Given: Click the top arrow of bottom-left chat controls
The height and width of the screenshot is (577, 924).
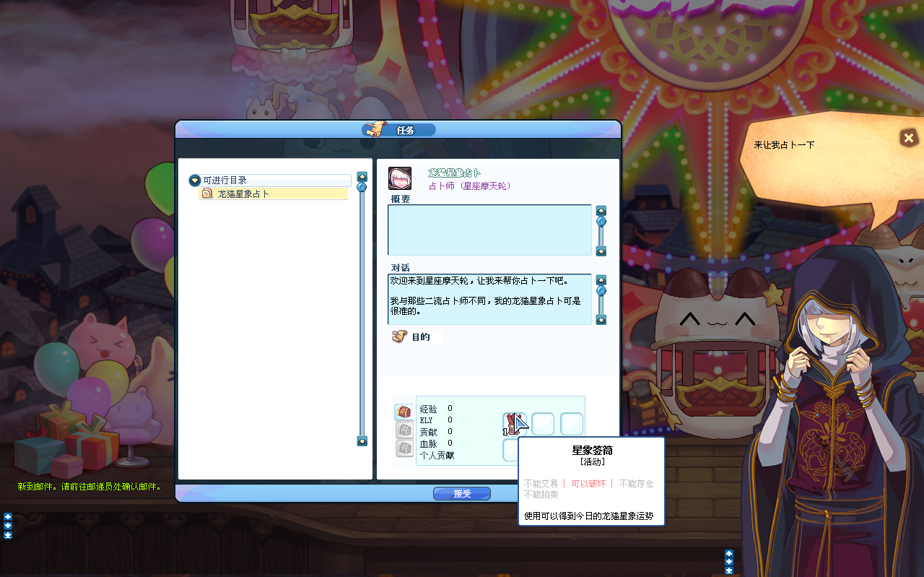Looking at the screenshot, I should tap(8, 516).
